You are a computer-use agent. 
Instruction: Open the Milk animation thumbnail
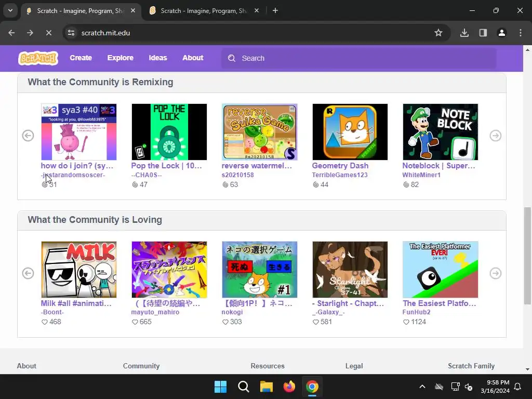79,270
